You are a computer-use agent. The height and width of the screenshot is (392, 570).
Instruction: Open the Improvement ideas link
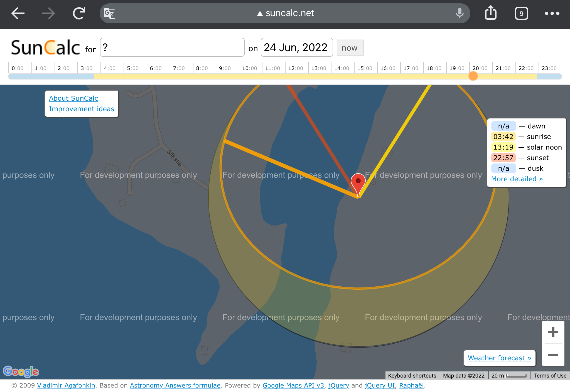(82, 109)
